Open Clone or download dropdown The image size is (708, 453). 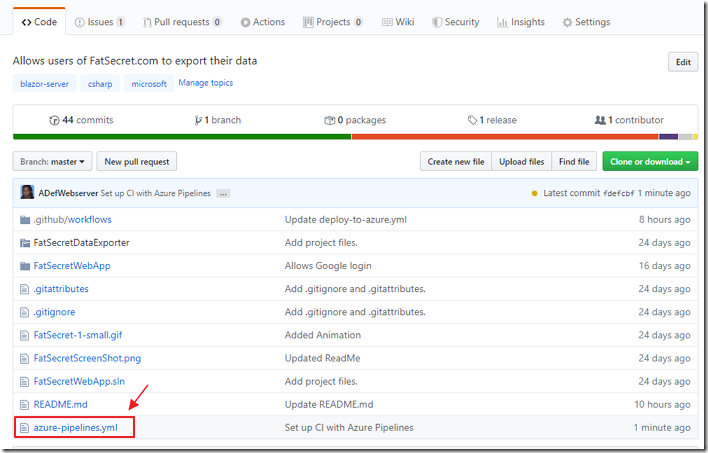(650, 161)
